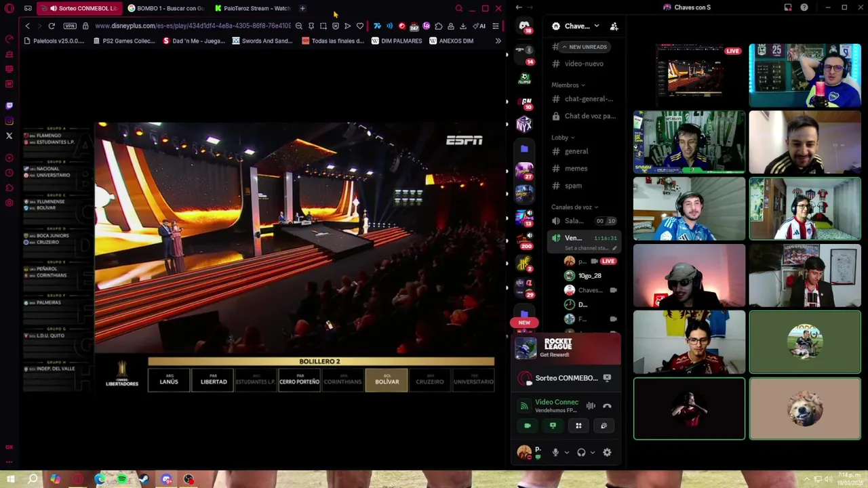Viewport: 868px width, 488px height.
Task: Open the chat-general text channel
Action: pos(584,99)
